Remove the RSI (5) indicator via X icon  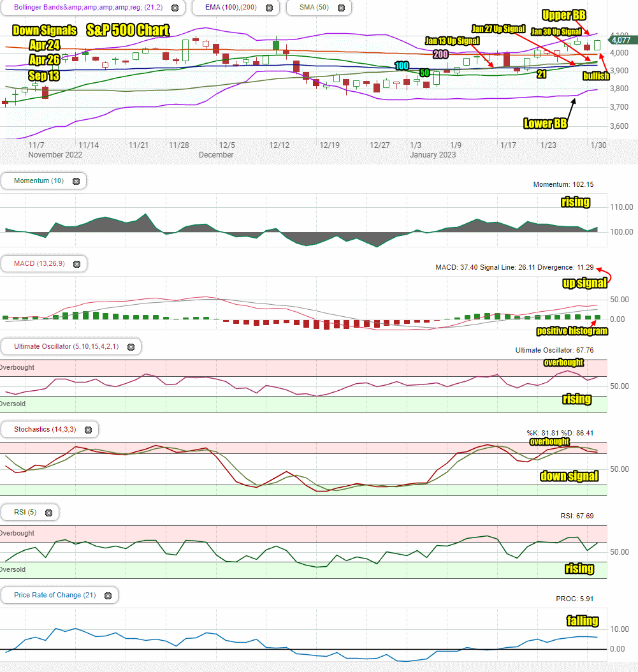pos(49,513)
